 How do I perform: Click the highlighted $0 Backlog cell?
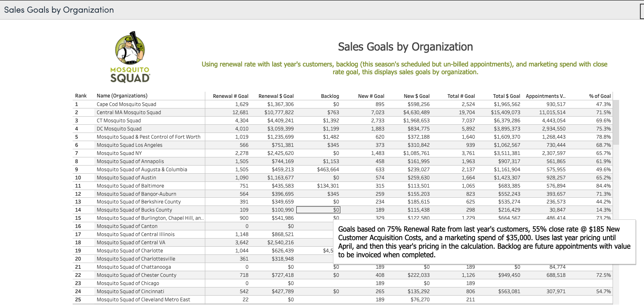pos(318,210)
